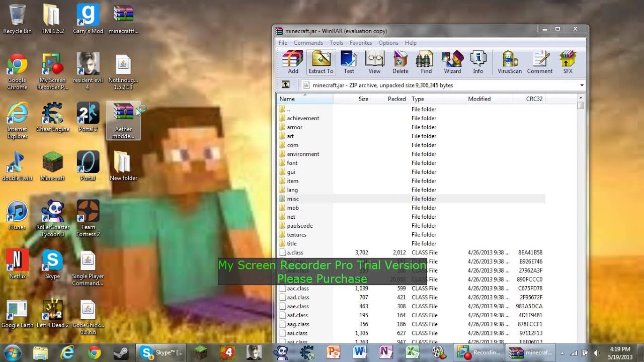Click the Portal 2 desktop icon
The width and height of the screenshot is (644, 362).
pyautogui.click(x=88, y=117)
